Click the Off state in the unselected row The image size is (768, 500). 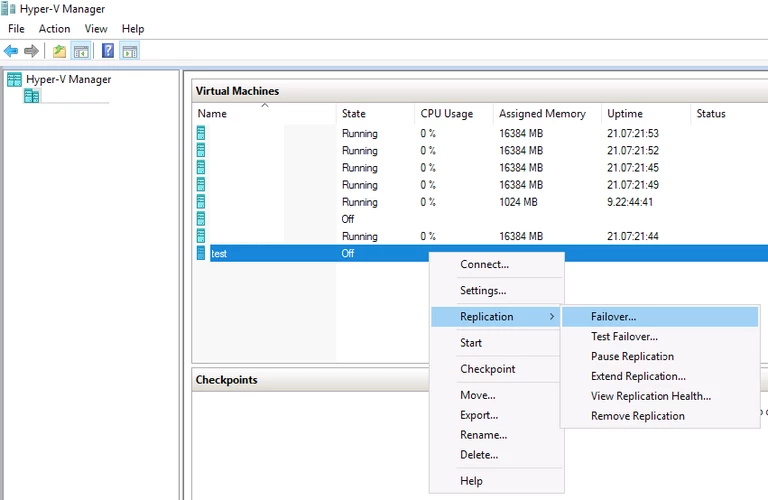[348, 219]
